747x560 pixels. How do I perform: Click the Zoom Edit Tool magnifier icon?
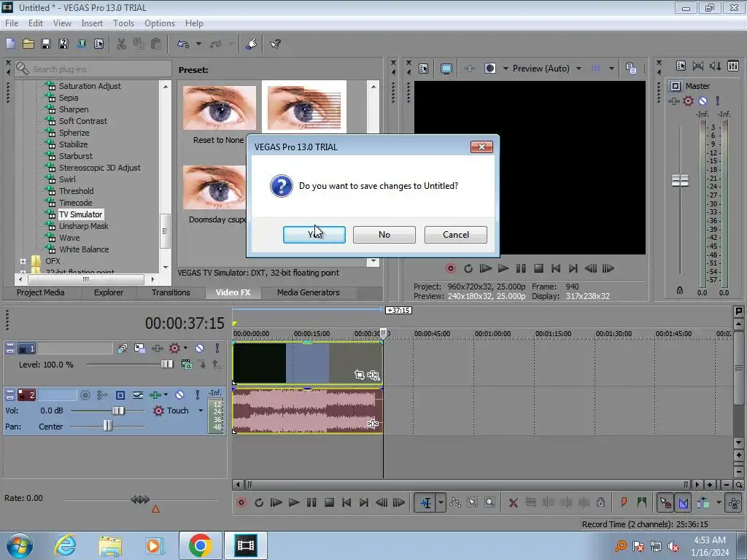pyautogui.click(x=489, y=502)
